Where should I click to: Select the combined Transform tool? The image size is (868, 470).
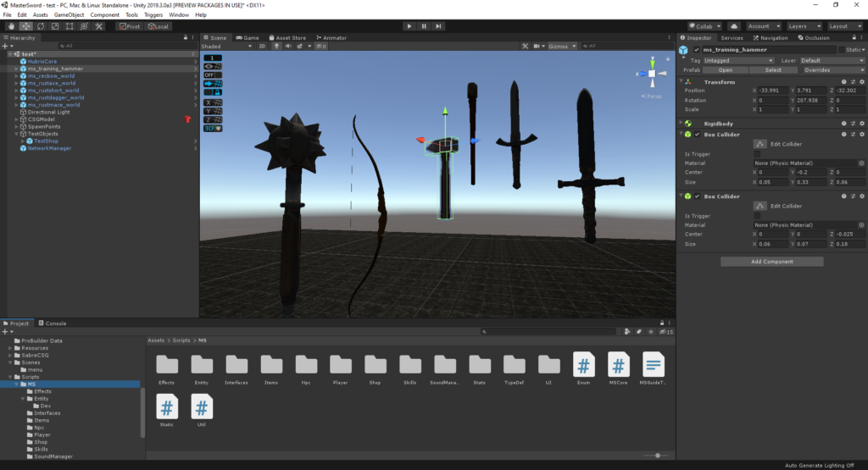click(84, 26)
